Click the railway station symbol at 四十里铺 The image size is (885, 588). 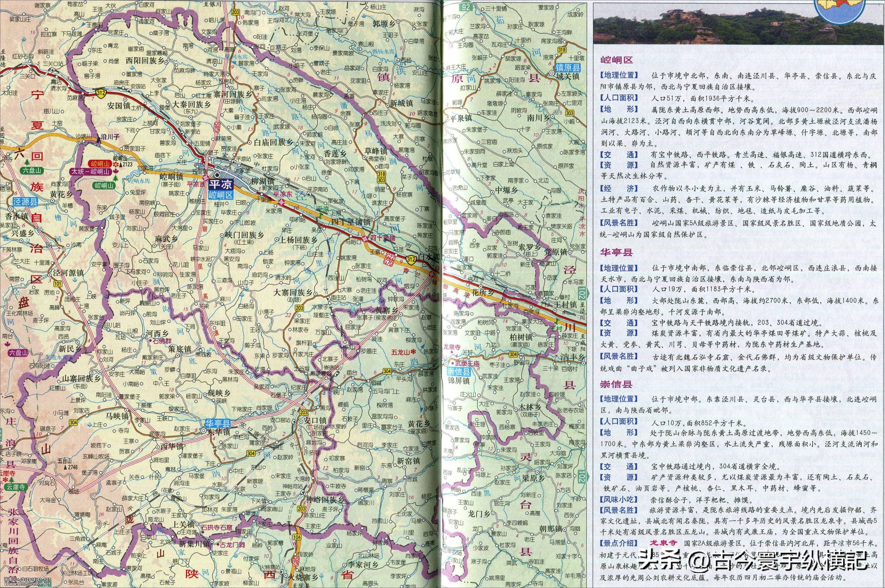[x=365, y=239]
